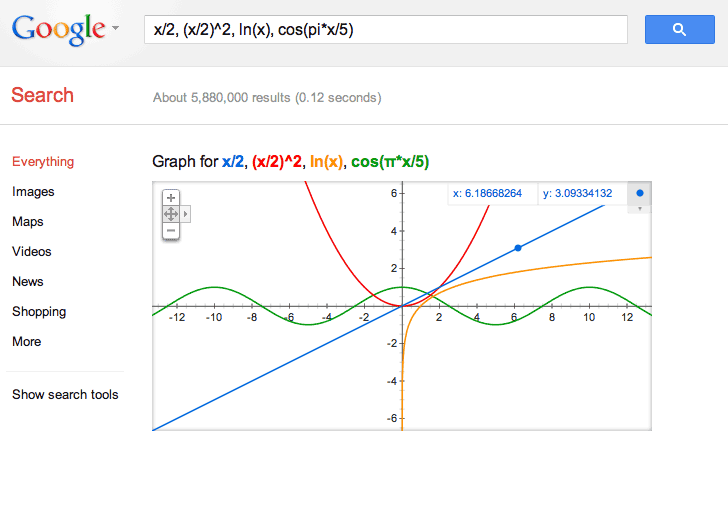Select the Images search category
The image size is (728, 526).
coord(33,192)
